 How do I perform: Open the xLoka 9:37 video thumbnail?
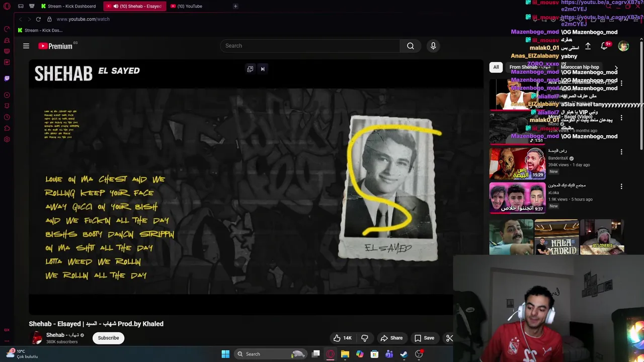click(518, 198)
